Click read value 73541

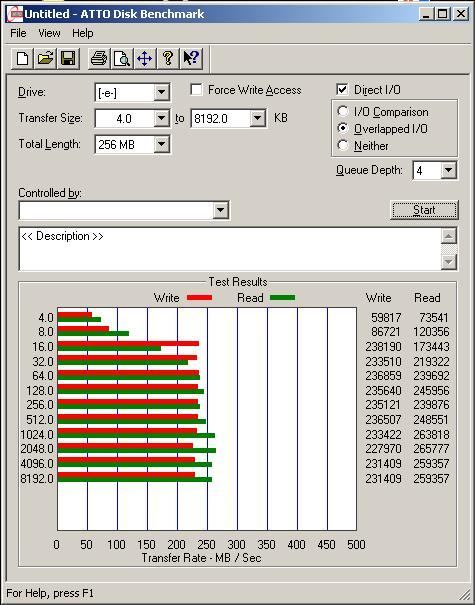[x=434, y=318]
